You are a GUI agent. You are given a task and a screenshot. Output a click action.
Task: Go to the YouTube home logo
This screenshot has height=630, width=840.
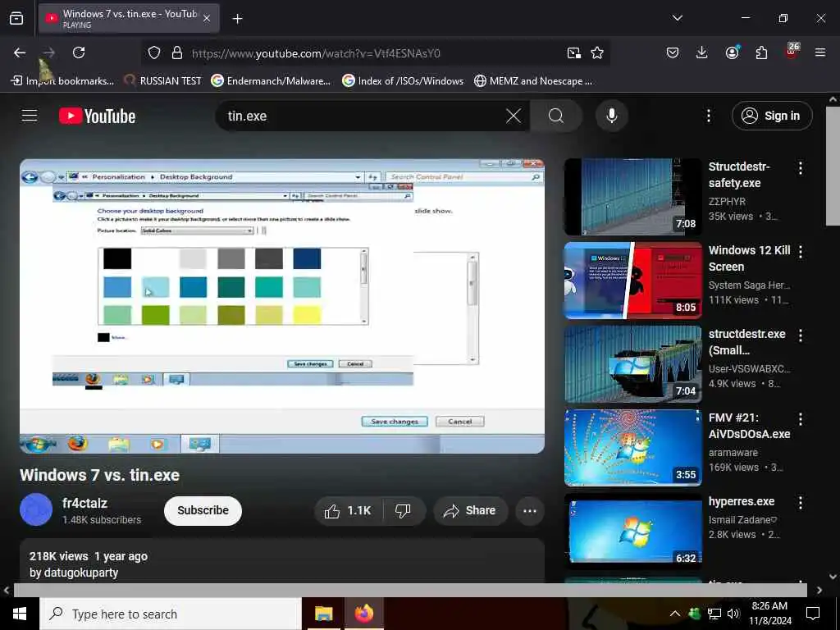tap(97, 116)
